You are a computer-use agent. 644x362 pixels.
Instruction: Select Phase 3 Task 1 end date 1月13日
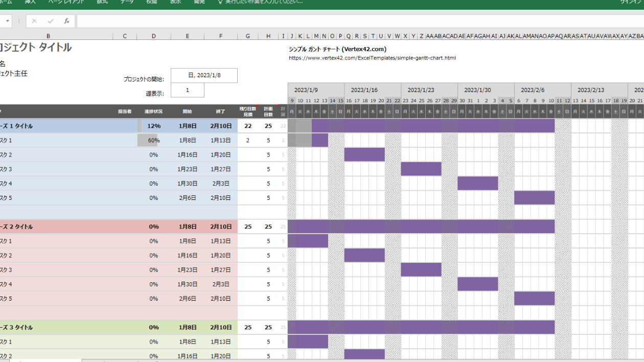coord(221,342)
